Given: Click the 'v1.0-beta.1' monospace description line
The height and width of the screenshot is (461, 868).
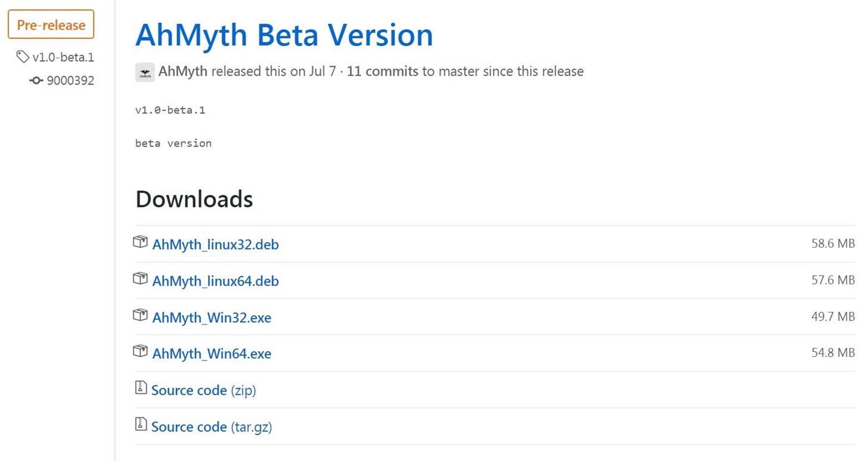Looking at the screenshot, I should click(170, 110).
